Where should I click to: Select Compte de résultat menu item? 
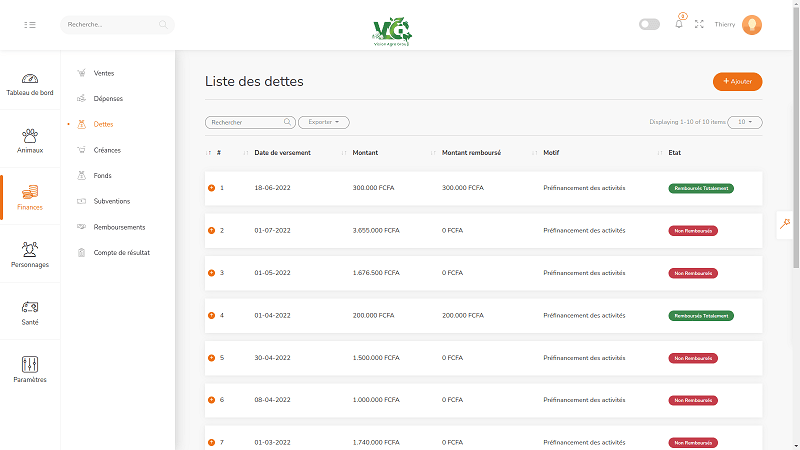[x=121, y=252]
